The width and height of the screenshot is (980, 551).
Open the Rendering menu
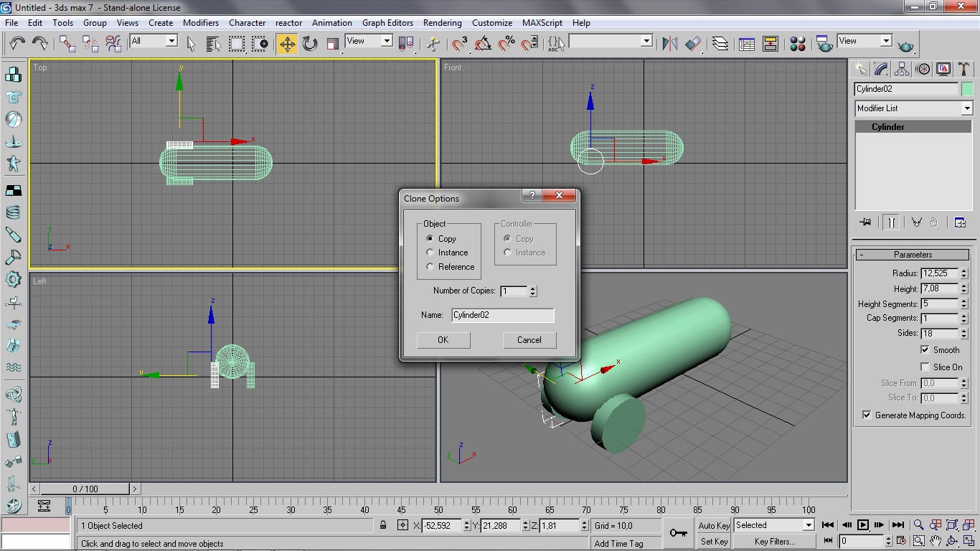pos(443,22)
